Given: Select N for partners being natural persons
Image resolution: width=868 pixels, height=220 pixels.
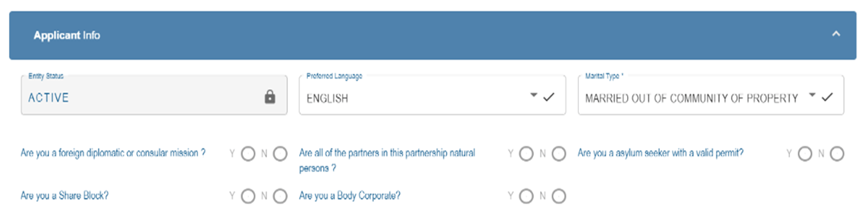Looking at the screenshot, I should click(559, 154).
